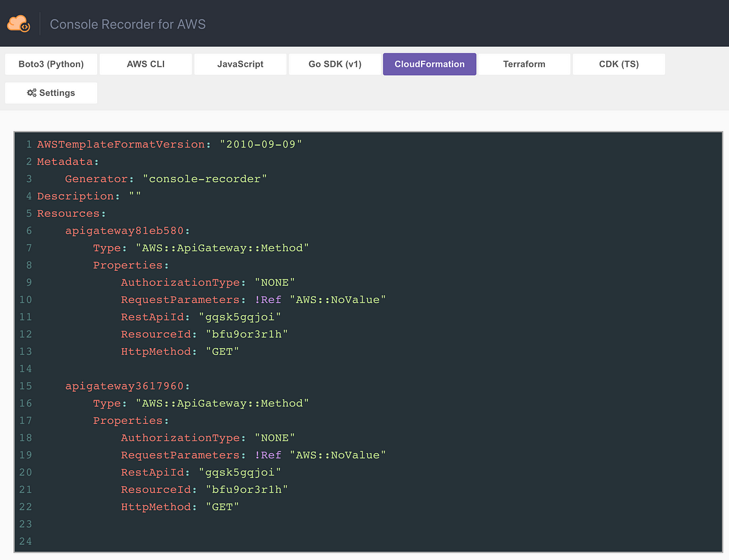The width and height of the screenshot is (729, 560).
Task: Click the Properties key on line 17
Action: click(128, 421)
